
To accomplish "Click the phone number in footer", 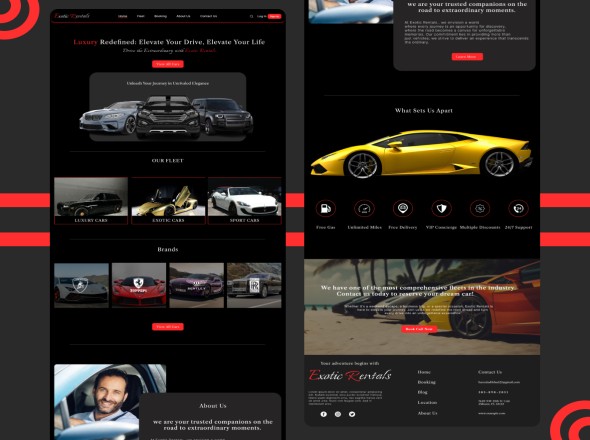I will (x=493, y=392).
